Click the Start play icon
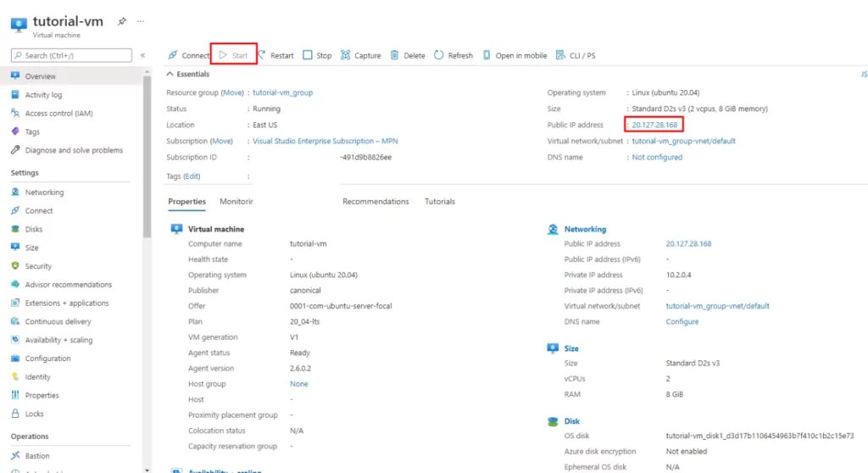The width and height of the screenshot is (868, 473). (x=223, y=55)
